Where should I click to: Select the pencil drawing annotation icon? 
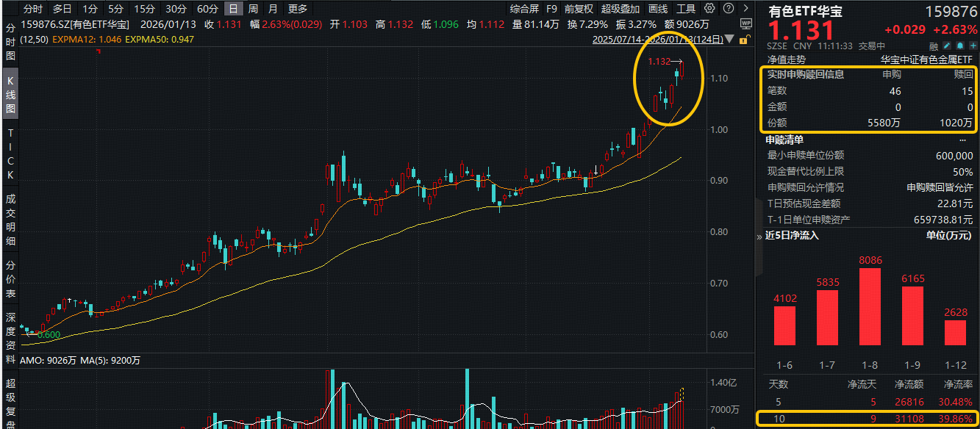coord(947,45)
